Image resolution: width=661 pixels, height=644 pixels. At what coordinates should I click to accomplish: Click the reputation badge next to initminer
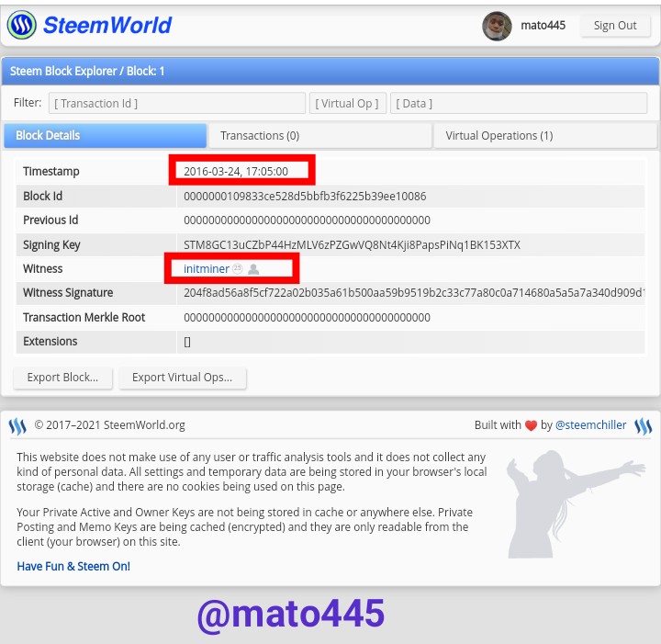click(238, 268)
